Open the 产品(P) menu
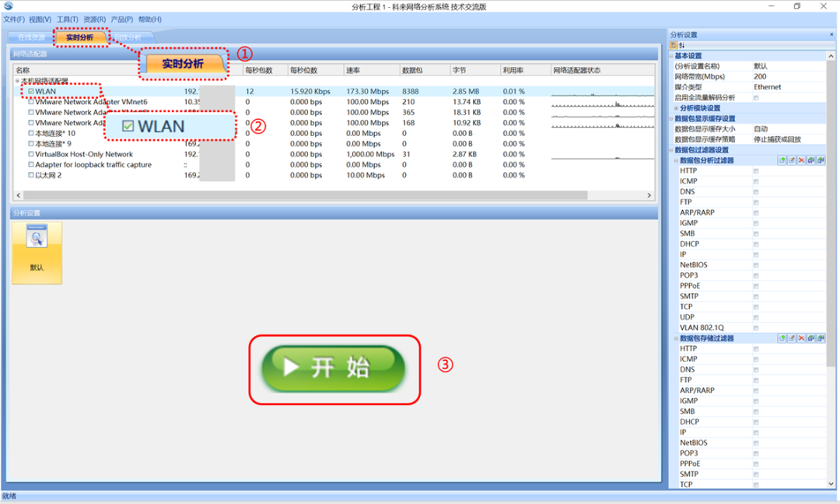 click(x=121, y=19)
